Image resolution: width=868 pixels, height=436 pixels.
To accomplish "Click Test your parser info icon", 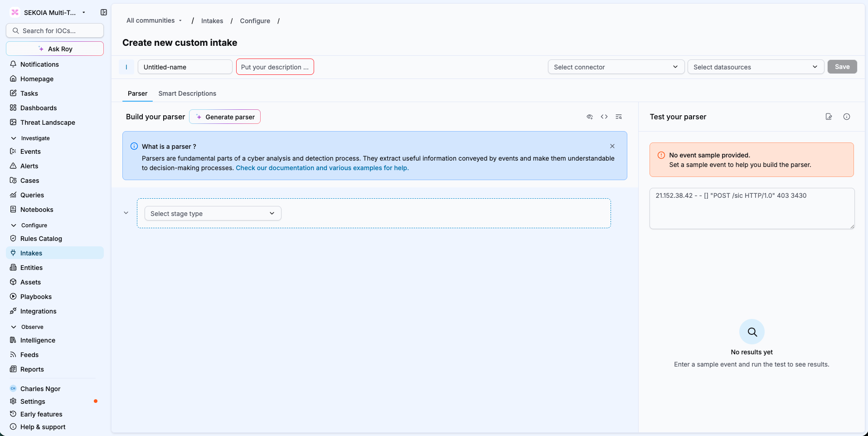I will point(847,117).
